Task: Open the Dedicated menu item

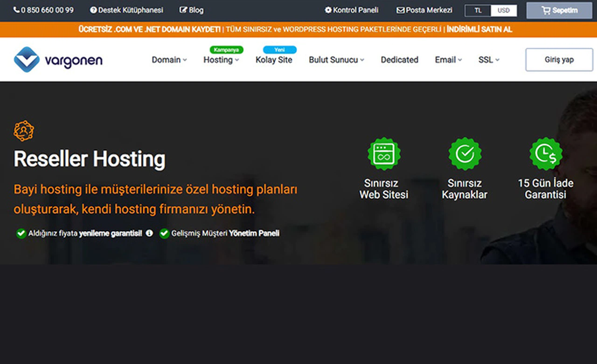Action: [399, 60]
